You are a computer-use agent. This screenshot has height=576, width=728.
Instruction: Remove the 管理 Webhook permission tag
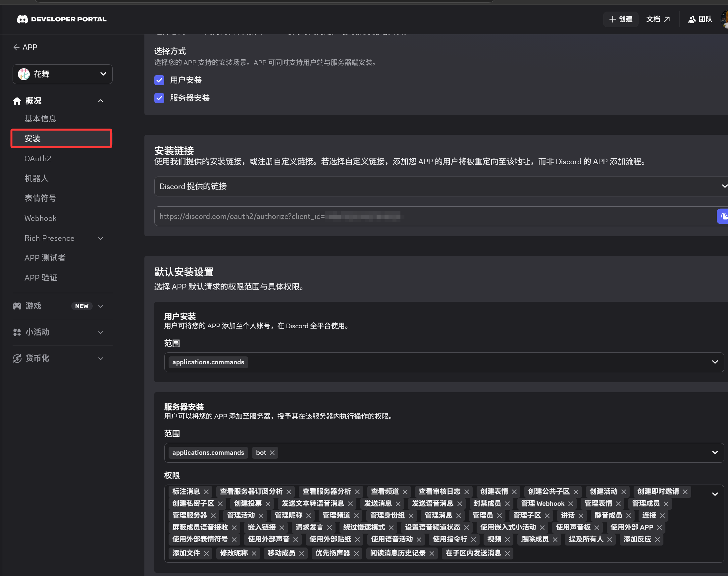point(571,503)
